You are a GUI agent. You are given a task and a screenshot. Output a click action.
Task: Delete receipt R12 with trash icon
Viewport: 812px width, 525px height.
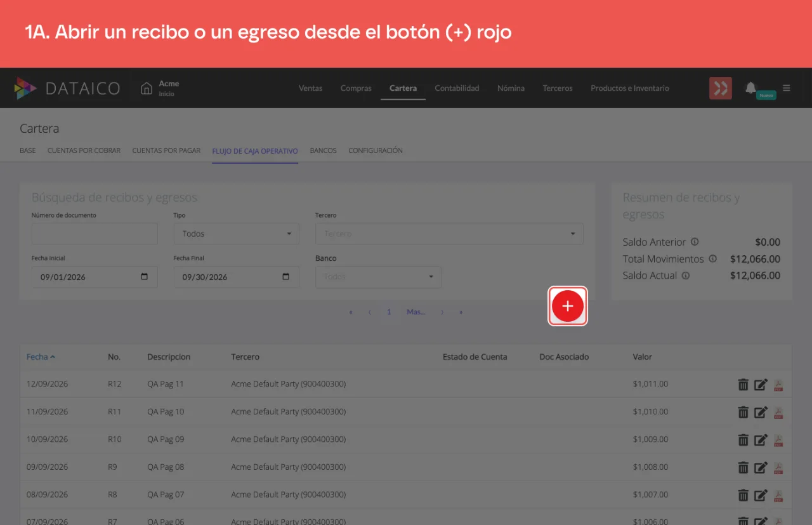pyautogui.click(x=743, y=385)
